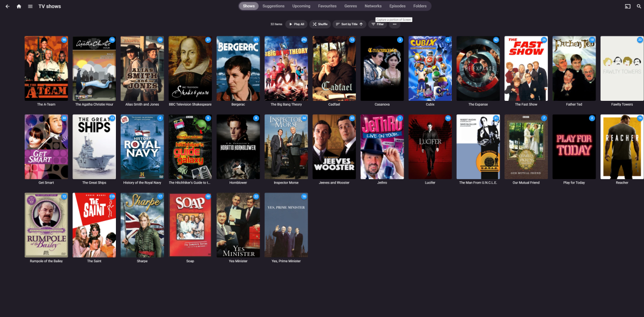Open the Bergerac poster
This screenshot has width=644, height=317.
click(238, 68)
